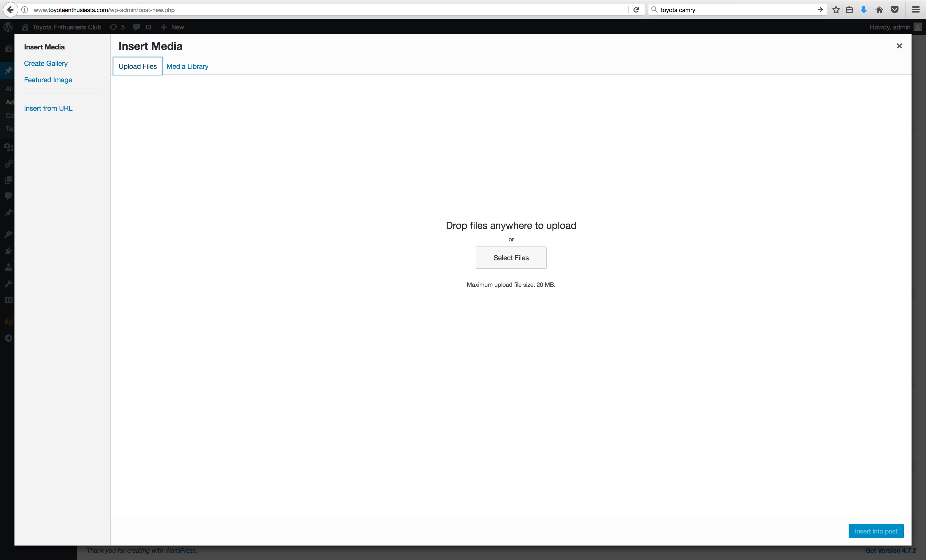This screenshot has width=926, height=560.
Task: Open the hamburger menu icon
Action: point(915,10)
